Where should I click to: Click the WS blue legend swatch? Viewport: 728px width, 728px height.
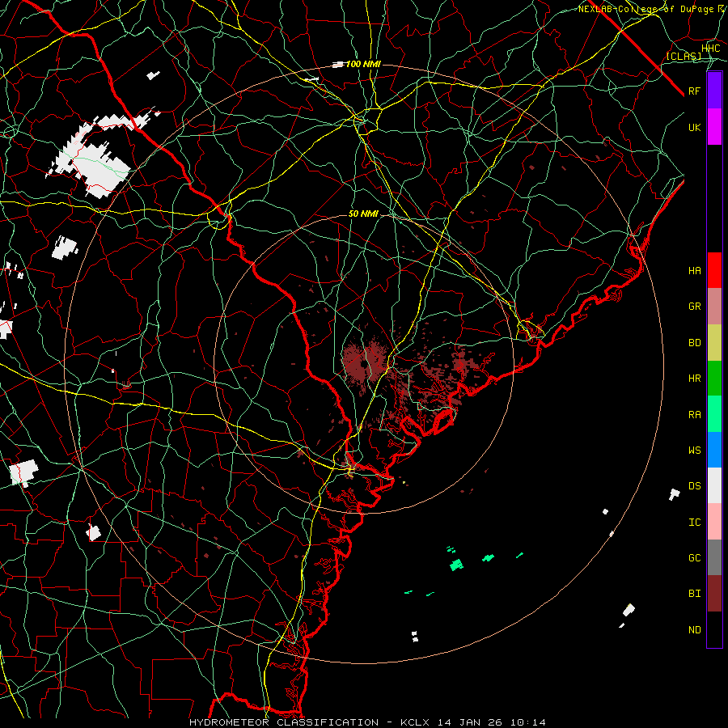point(714,450)
